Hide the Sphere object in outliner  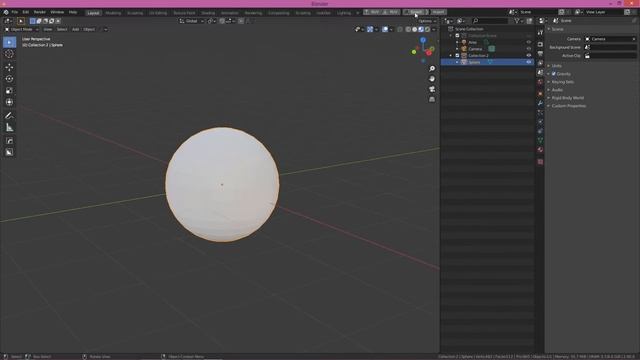coord(529,62)
